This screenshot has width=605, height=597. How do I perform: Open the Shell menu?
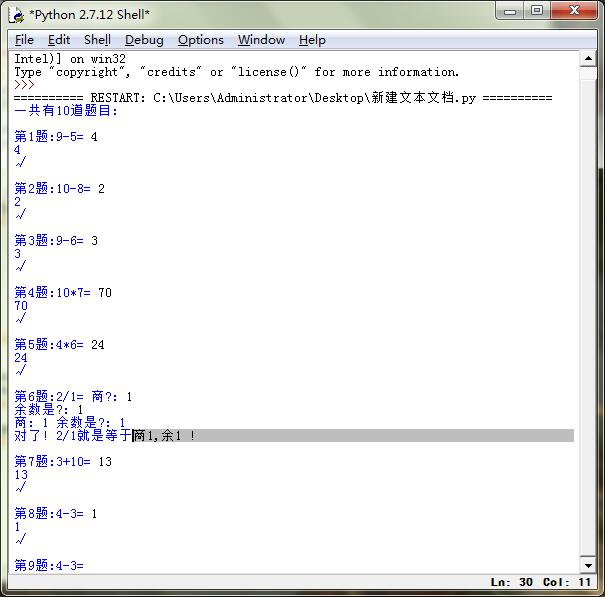click(x=97, y=40)
